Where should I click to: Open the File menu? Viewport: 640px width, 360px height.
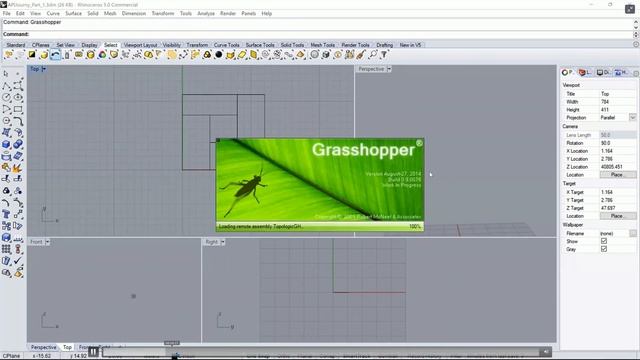[x=7, y=13]
